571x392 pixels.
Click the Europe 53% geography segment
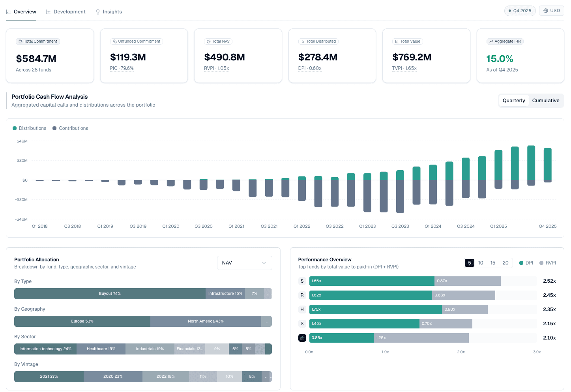(x=82, y=321)
